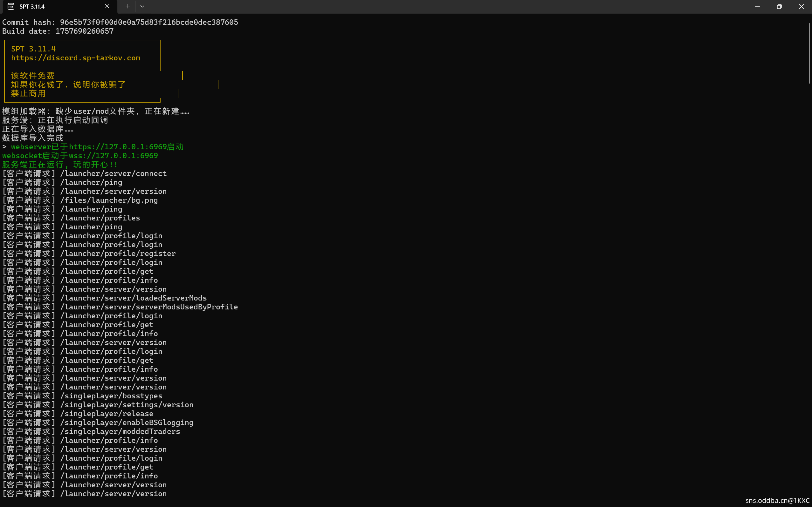Click the vertical scrollbar thumb
Viewport: 812px width, 507px height.
point(809,54)
